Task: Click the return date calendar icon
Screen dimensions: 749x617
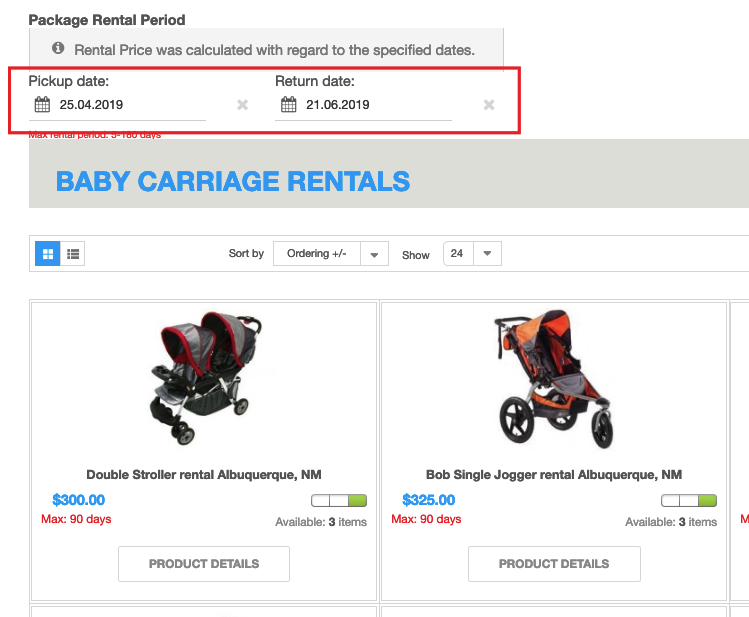Action: (289, 104)
